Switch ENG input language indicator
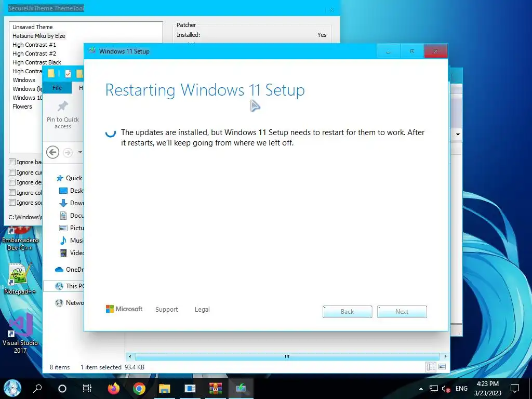Image resolution: width=532 pixels, height=399 pixels. coord(461,389)
